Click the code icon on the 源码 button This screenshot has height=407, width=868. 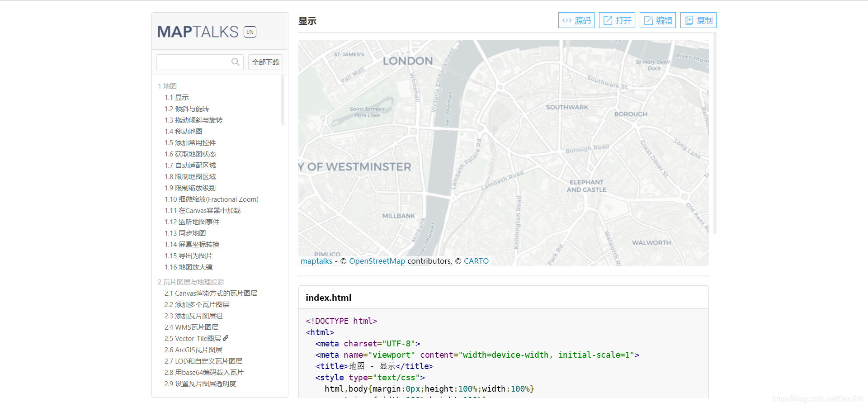click(568, 20)
